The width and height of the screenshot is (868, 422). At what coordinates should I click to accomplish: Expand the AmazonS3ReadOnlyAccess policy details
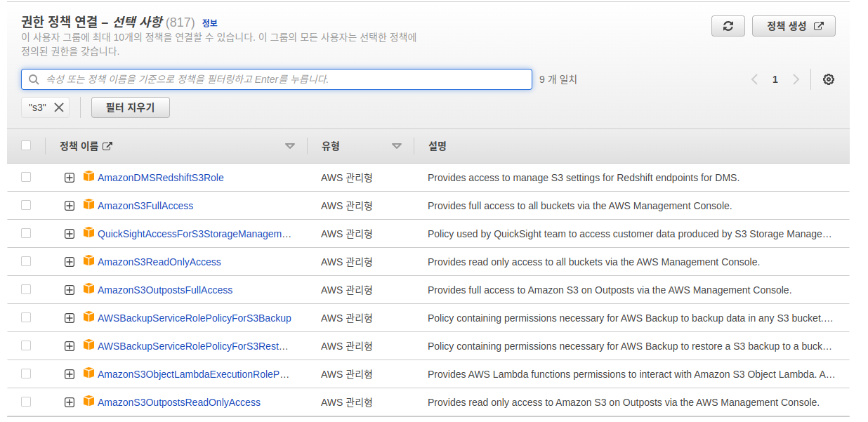pyautogui.click(x=70, y=262)
